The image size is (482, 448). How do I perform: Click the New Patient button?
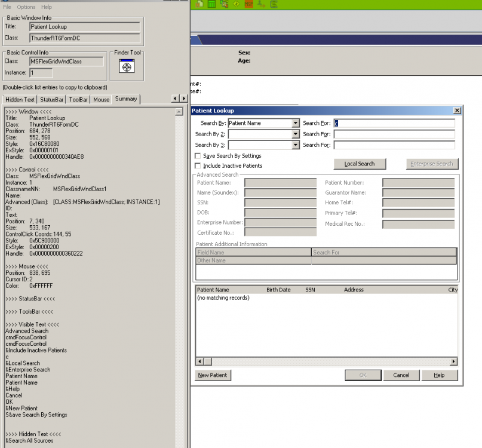tap(211, 375)
